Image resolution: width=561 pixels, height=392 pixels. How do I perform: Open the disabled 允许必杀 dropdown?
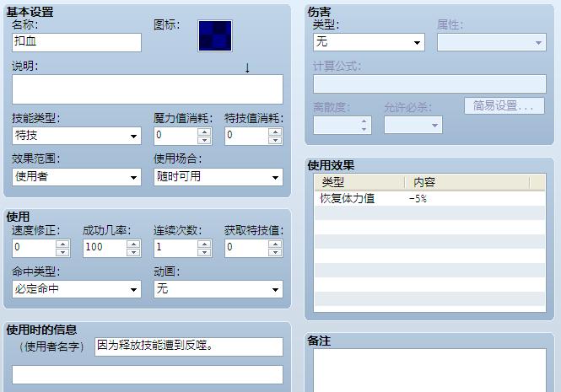[413, 125]
